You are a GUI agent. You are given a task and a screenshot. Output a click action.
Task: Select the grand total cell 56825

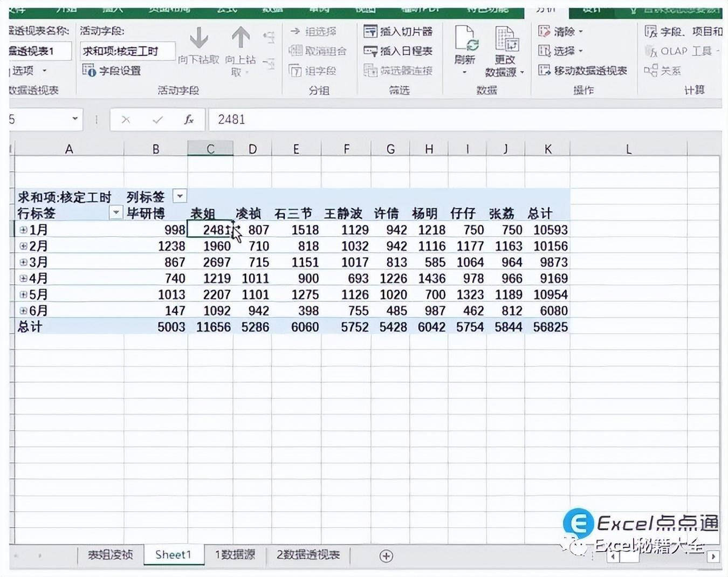tap(547, 327)
